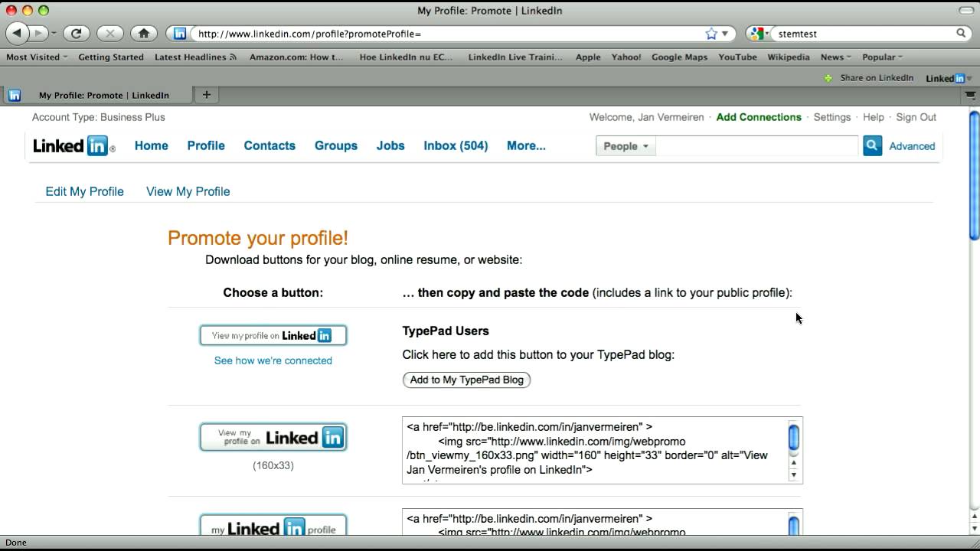Open the Groups menu
980x551 pixels.
336,145
